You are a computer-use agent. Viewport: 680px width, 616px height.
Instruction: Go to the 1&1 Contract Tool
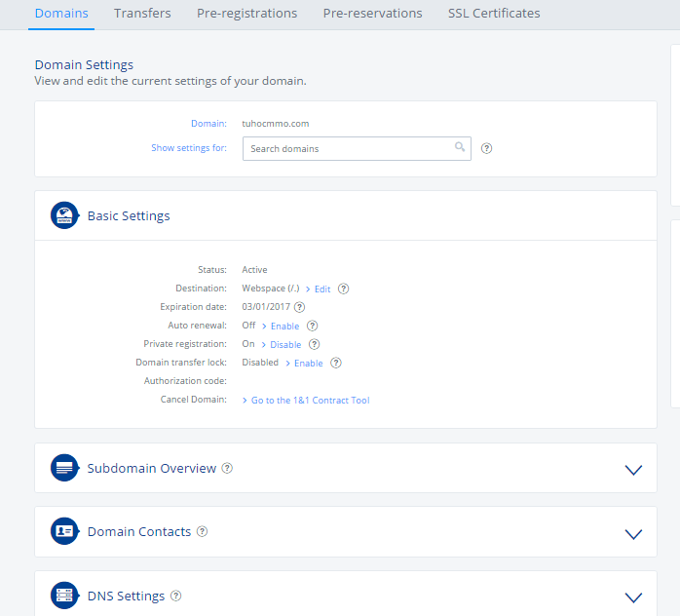coord(310,401)
